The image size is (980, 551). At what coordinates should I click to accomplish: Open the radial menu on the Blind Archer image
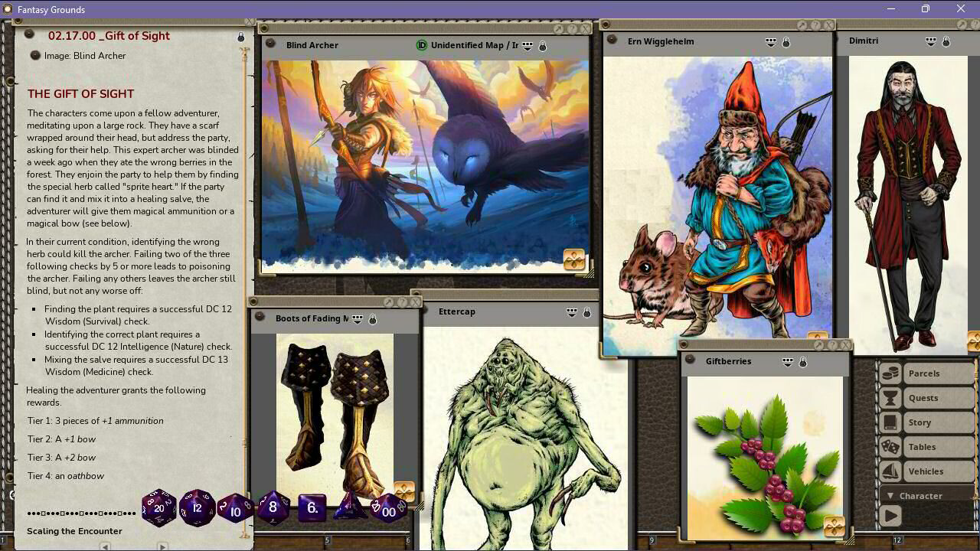click(x=573, y=260)
